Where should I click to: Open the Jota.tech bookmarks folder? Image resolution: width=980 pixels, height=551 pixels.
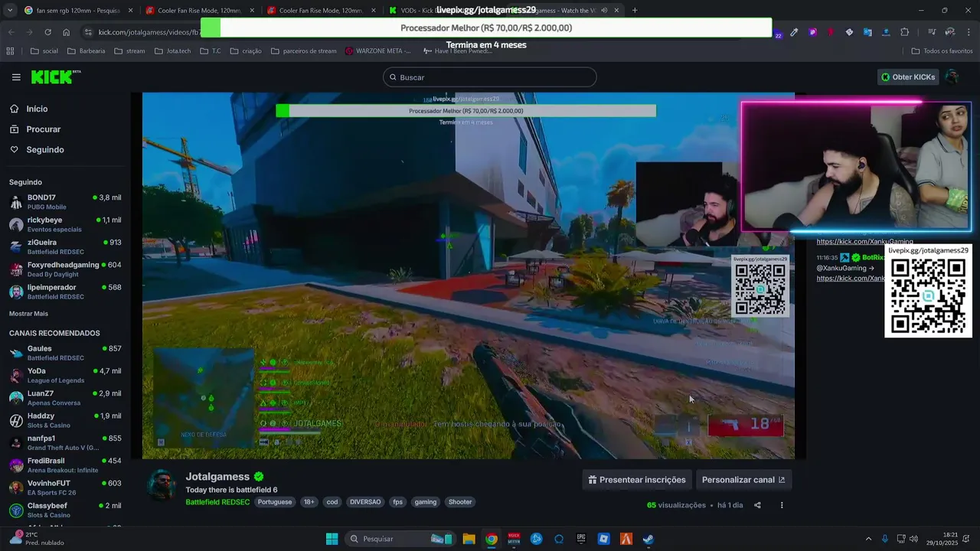[173, 51]
